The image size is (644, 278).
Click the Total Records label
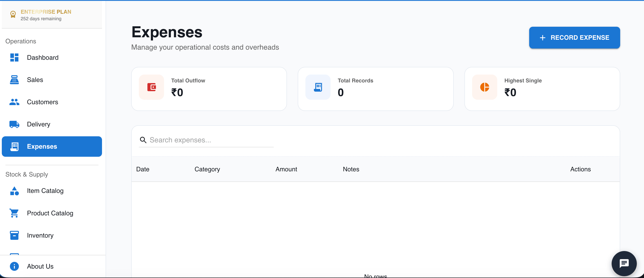(355, 80)
